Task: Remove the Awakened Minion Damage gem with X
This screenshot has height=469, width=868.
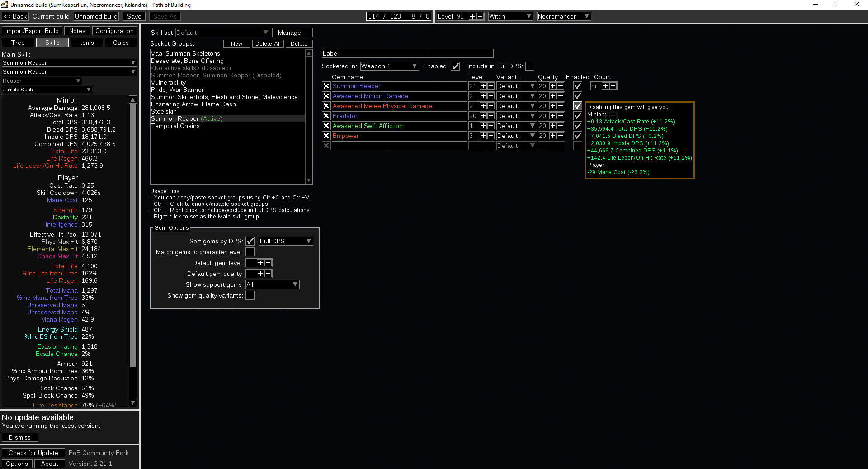Action: pos(326,96)
